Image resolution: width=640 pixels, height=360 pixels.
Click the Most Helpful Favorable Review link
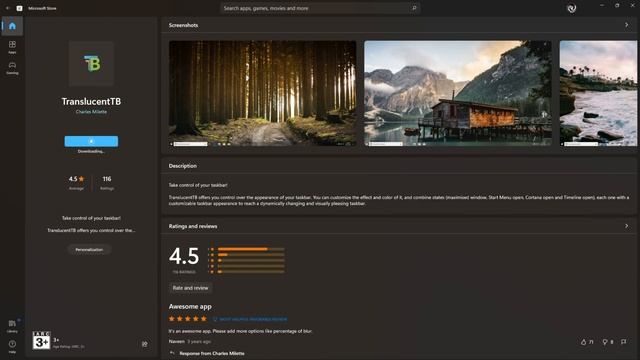click(x=250, y=319)
